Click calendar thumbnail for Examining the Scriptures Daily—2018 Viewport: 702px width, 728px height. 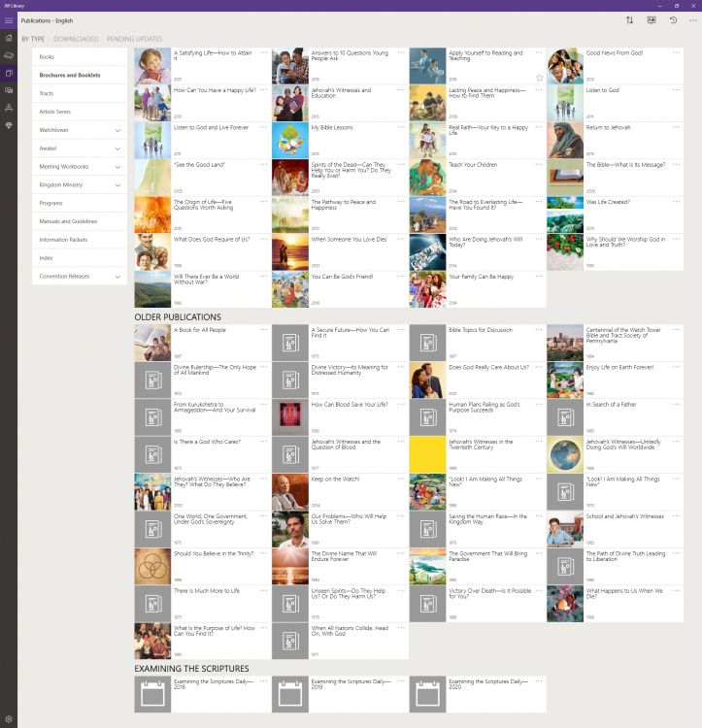(x=152, y=694)
